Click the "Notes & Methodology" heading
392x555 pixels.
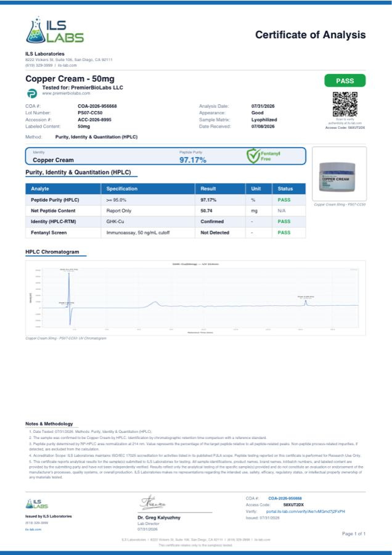tap(49, 424)
